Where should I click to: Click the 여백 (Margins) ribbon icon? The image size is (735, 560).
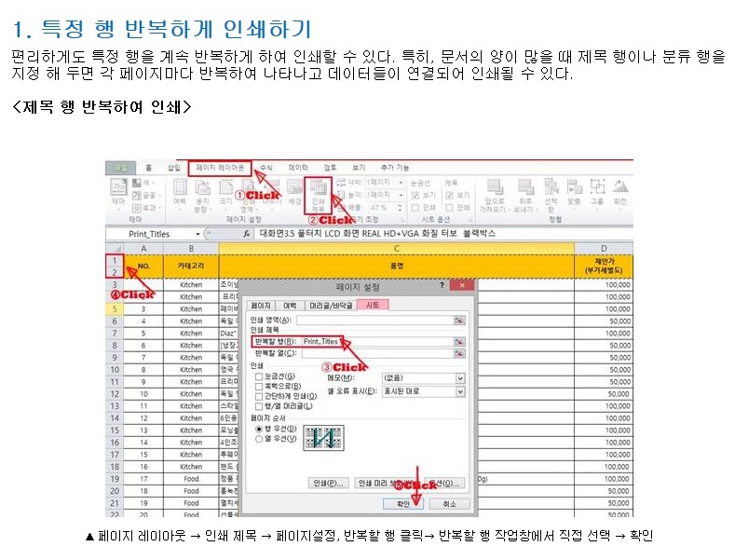coord(180,192)
